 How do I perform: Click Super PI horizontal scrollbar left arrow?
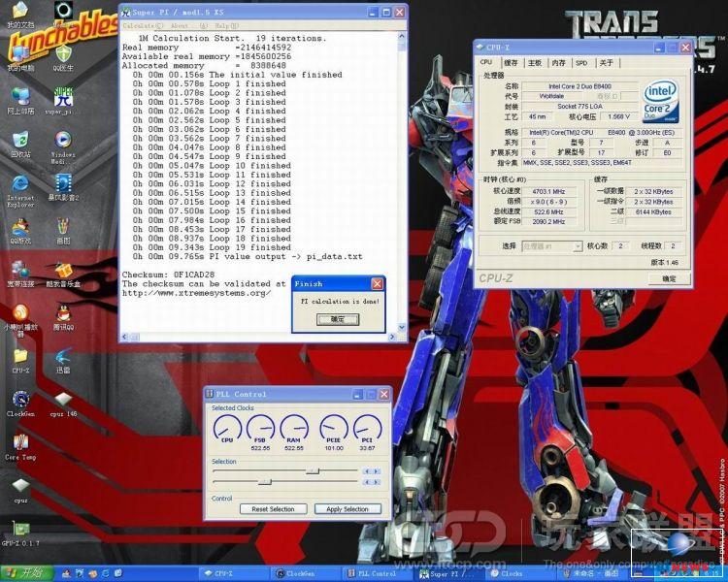(x=125, y=337)
